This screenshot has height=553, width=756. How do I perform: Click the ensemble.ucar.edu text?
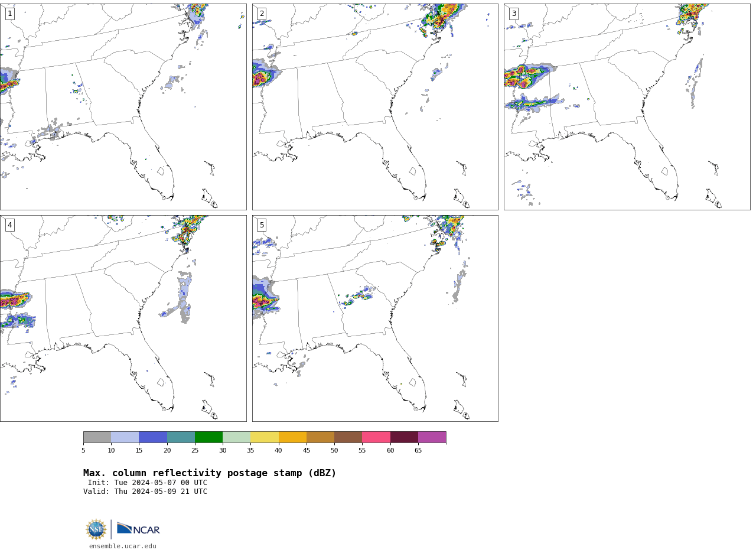[x=123, y=547]
